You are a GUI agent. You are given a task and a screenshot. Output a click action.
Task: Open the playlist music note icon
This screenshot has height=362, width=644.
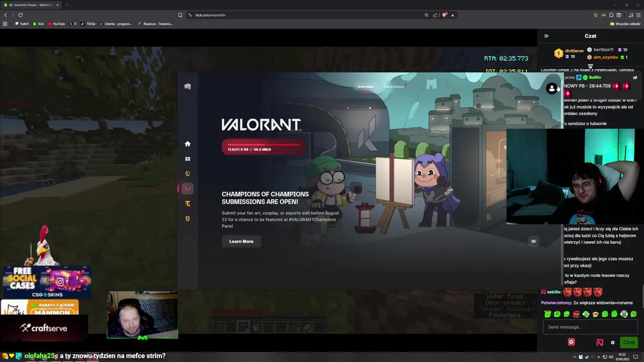630,15
